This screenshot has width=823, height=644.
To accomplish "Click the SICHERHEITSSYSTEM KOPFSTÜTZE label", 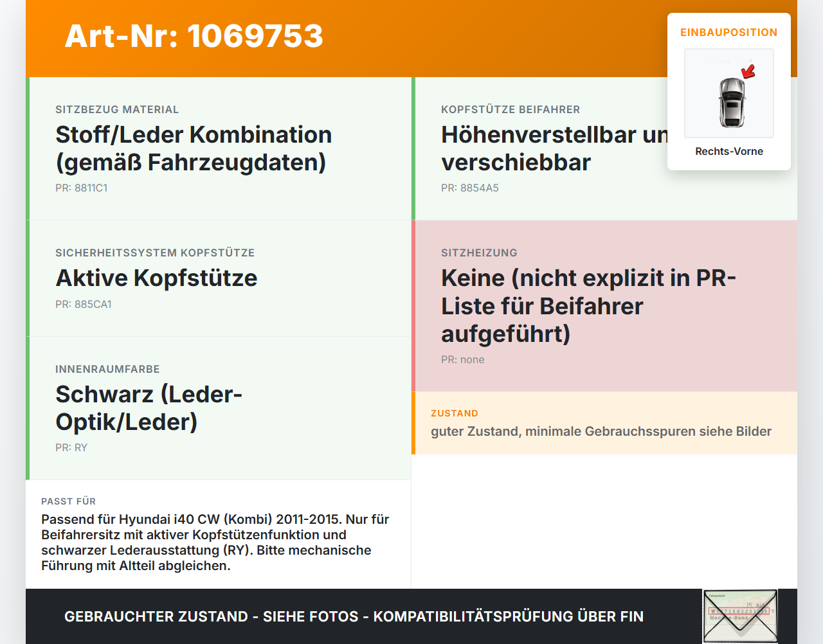I will (x=155, y=253).
